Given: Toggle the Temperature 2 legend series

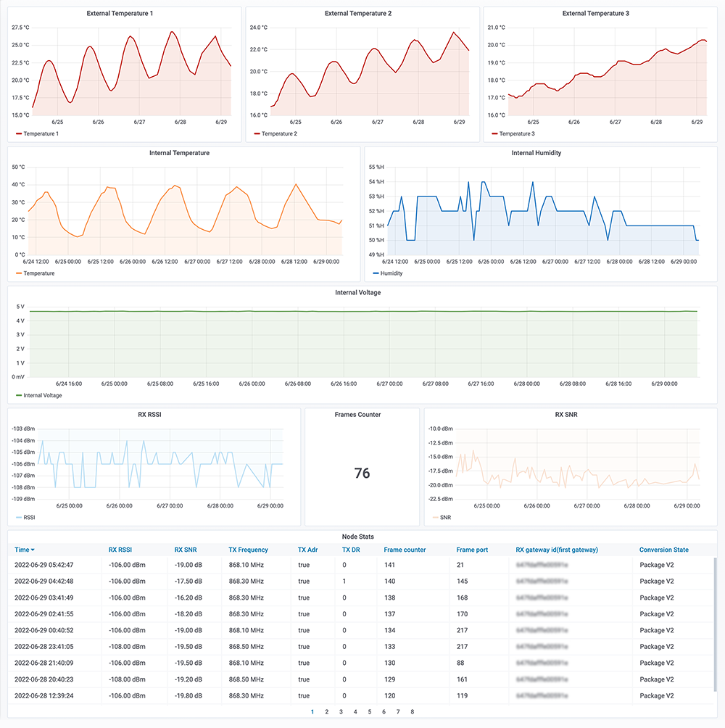Looking at the screenshot, I should (279, 133).
